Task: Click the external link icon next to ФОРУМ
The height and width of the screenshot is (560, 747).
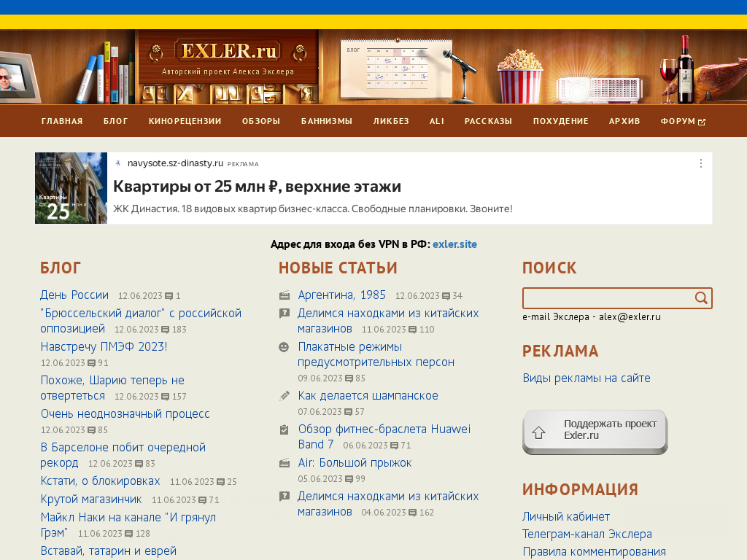Action: coord(702,122)
